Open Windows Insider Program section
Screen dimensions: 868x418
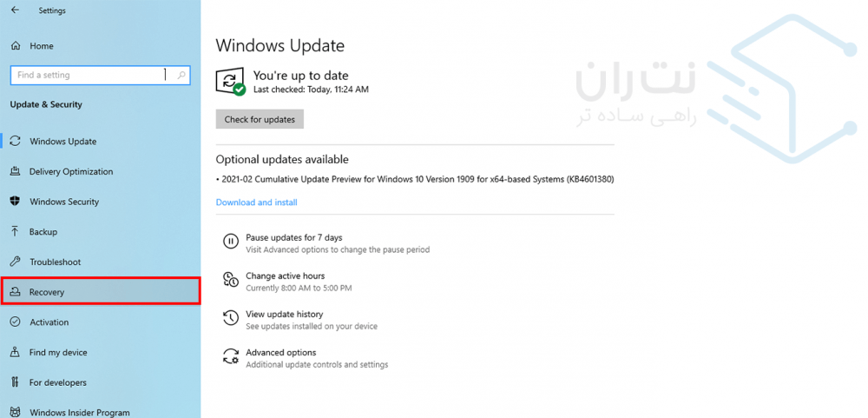pos(79,412)
